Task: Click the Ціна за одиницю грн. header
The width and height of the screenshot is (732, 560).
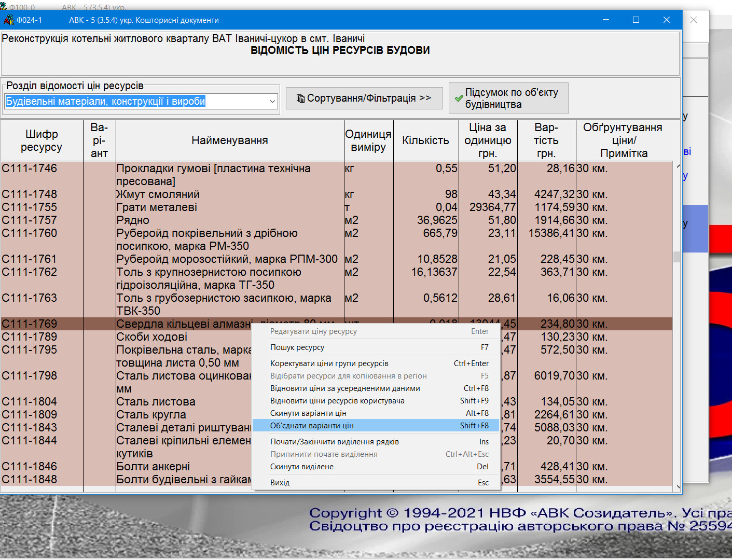Action: 488,141
